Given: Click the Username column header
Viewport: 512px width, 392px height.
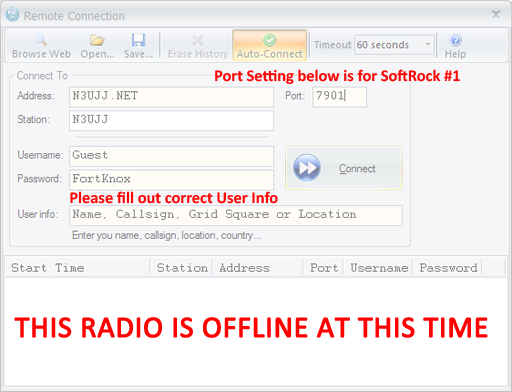Looking at the screenshot, I should (x=378, y=268).
